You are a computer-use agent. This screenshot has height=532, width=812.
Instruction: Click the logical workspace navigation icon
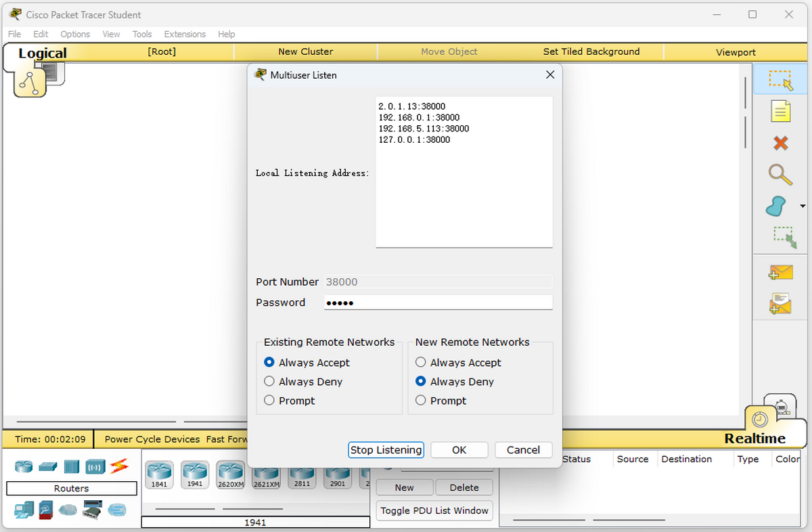[30, 83]
